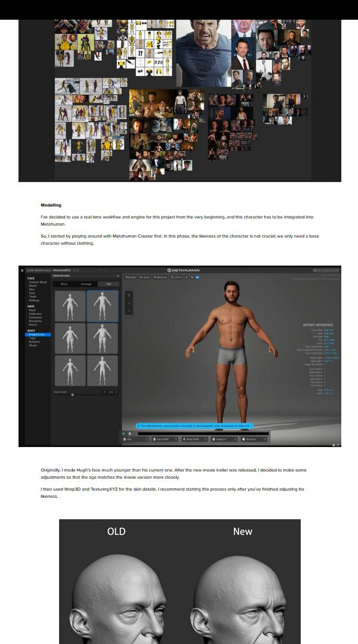Screen dimensions: 358x644
Task: Open the Makeup face section
Action: (x=34, y=300)
